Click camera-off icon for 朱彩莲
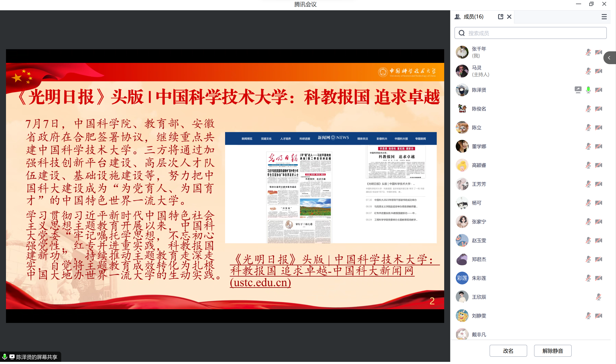Screen dimensions: 616x364 point(598,278)
